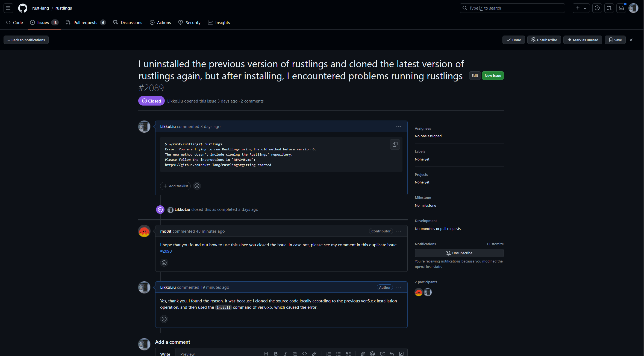The width and height of the screenshot is (644, 356).
Task: Switch to the Insights tab
Action: click(x=219, y=22)
